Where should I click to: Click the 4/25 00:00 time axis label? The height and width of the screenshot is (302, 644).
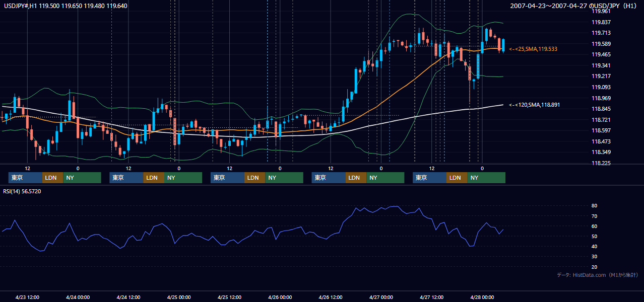[x=179, y=297]
